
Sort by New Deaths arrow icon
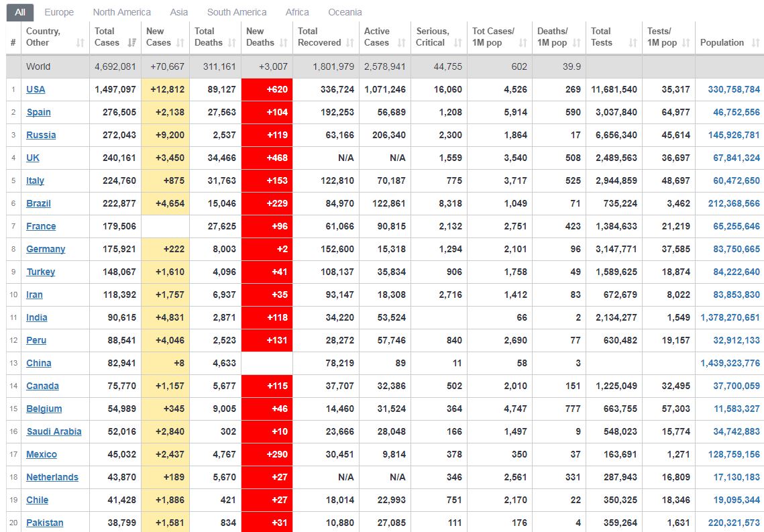(x=284, y=43)
